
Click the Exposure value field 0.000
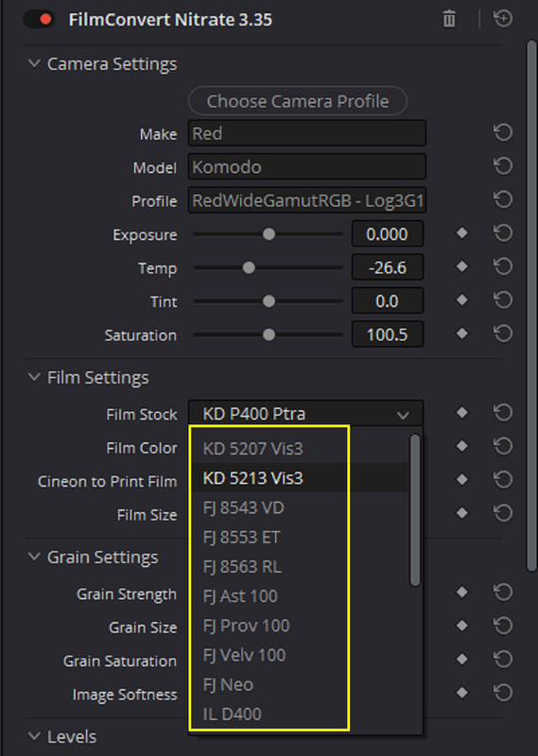388,233
